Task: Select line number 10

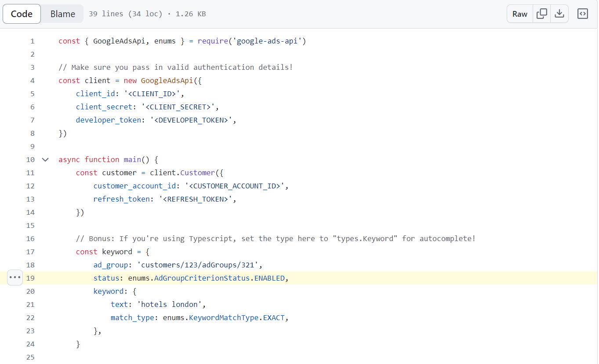Action: [x=30, y=159]
